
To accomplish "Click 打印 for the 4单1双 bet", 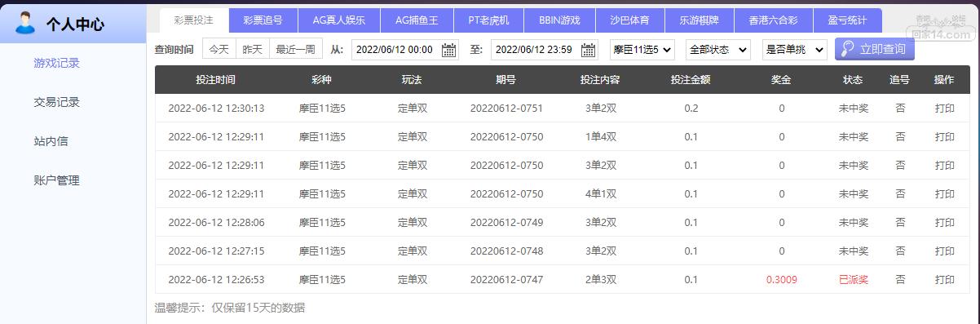I will (x=944, y=193).
